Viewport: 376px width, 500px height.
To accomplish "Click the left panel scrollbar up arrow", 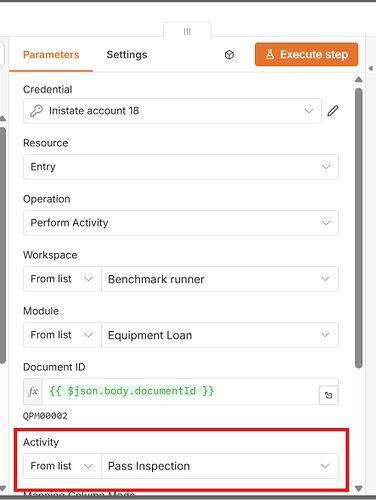I will (x=3, y=118).
